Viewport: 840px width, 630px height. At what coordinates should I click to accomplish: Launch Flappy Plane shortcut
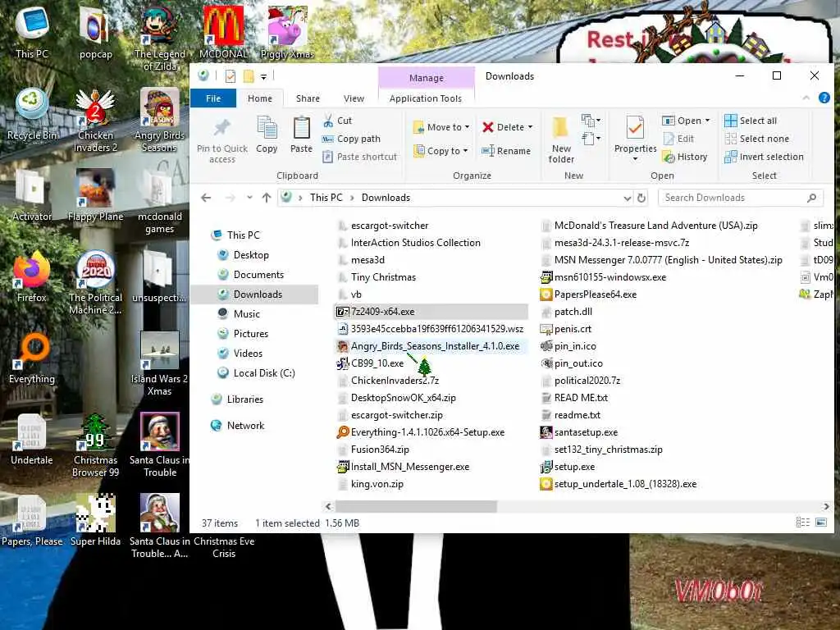point(95,195)
